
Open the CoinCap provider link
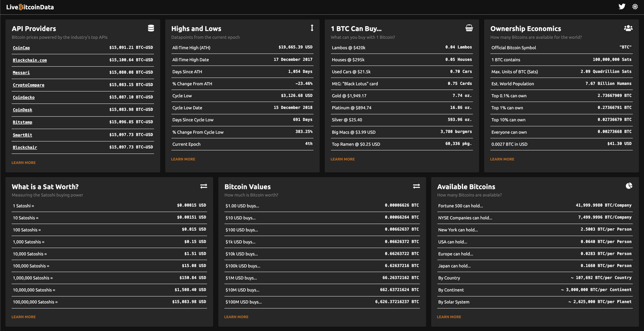(21, 48)
